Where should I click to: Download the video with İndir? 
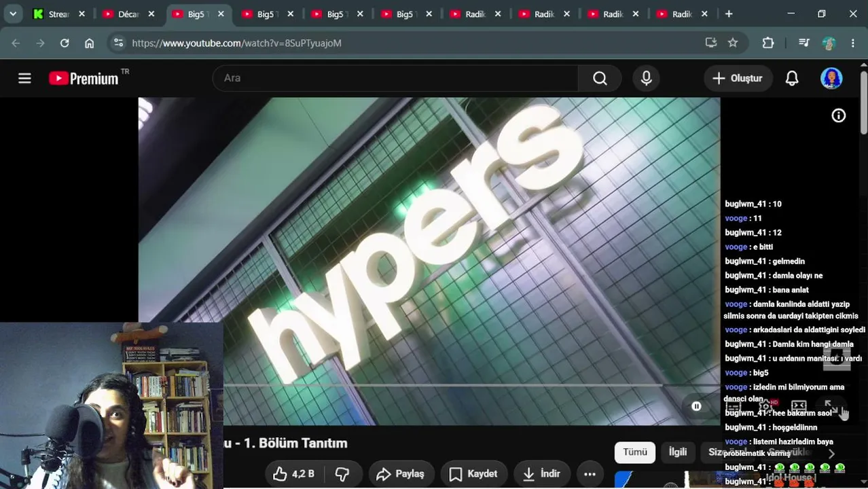[x=541, y=474]
